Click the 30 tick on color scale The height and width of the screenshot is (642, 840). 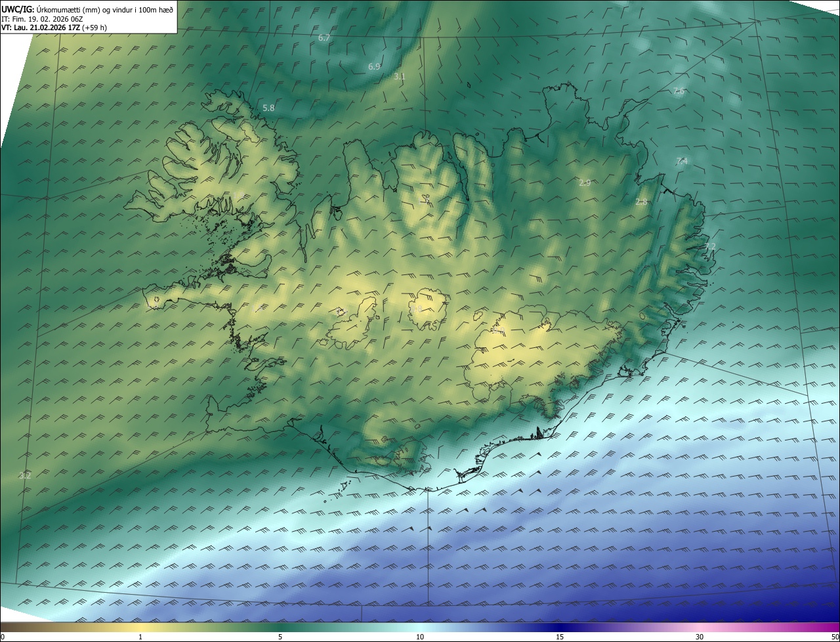click(700, 637)
